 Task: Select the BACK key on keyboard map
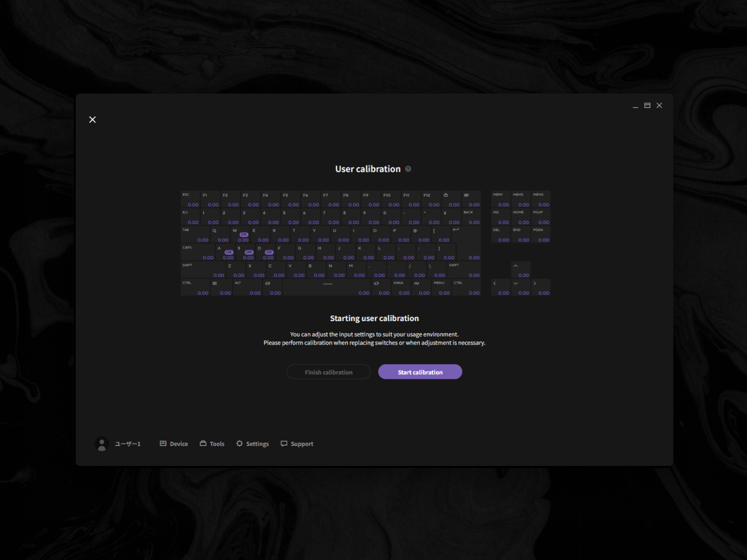coord(471,217)
